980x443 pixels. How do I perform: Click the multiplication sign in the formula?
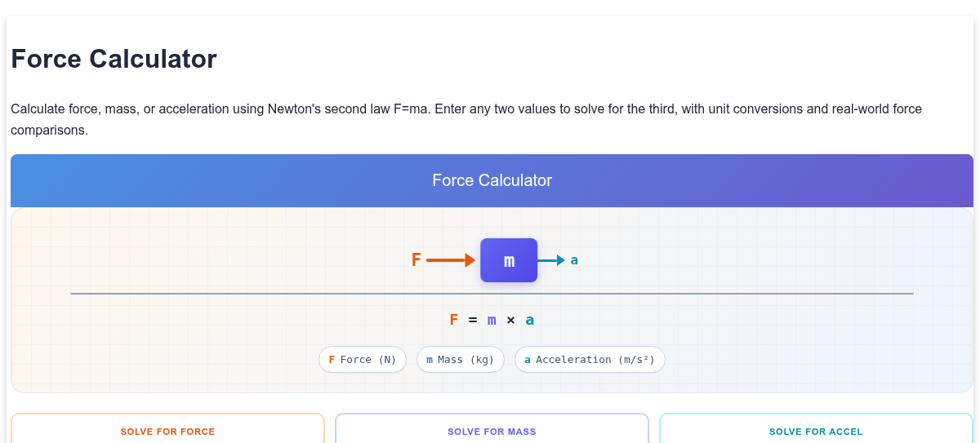(510, 320)
